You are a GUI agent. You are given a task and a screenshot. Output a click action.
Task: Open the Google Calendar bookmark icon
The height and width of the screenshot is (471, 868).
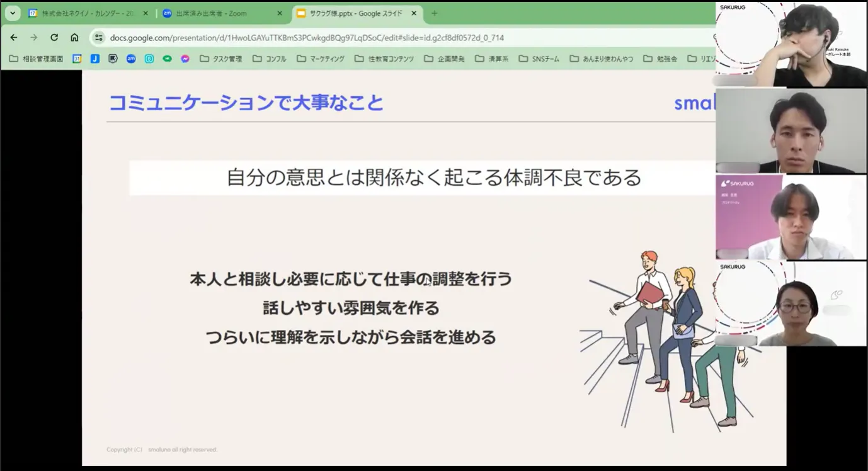[77, 58]
